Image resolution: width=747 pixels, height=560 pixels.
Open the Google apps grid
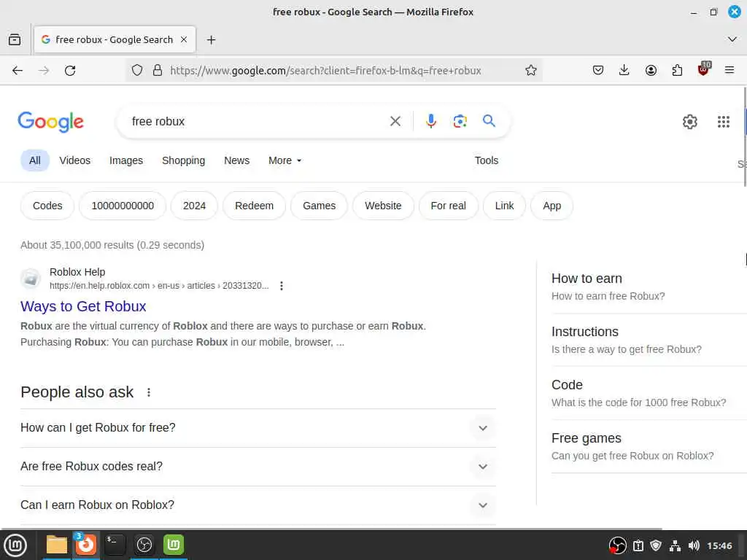(x=723, y=122)
